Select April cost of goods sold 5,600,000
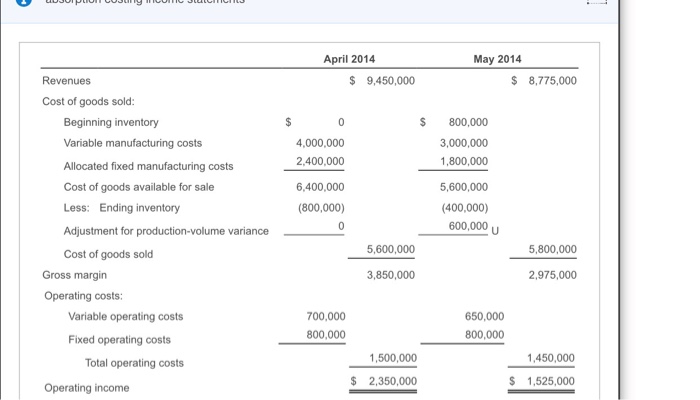This screenshot has height=400, width=700. pos(391,250)
